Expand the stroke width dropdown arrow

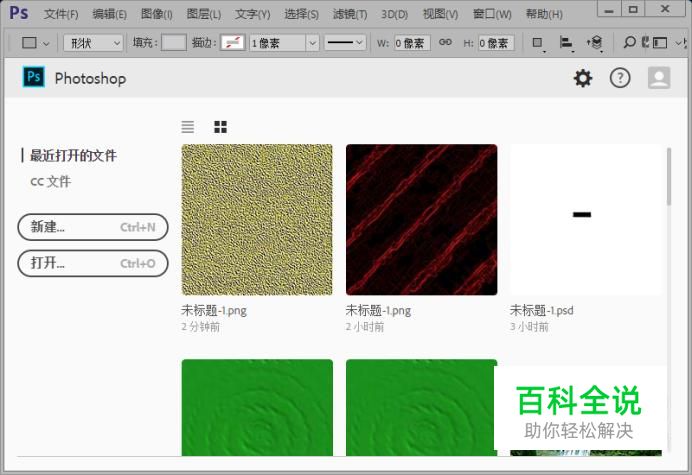(x=312, y=43)
